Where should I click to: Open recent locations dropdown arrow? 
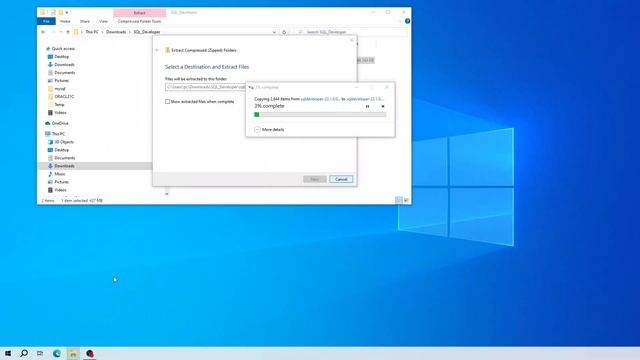61,32
